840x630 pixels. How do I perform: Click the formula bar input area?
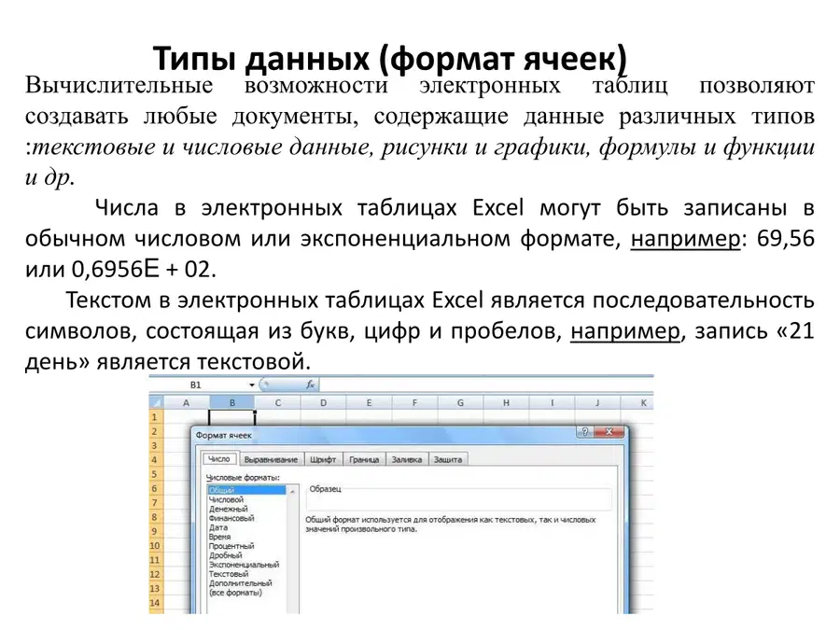point(486,385)
